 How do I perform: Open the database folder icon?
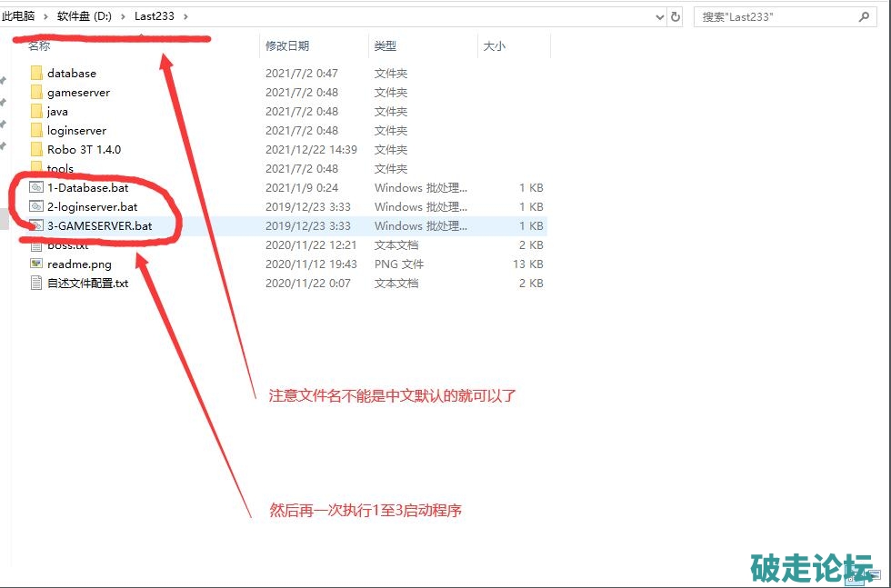36,73
